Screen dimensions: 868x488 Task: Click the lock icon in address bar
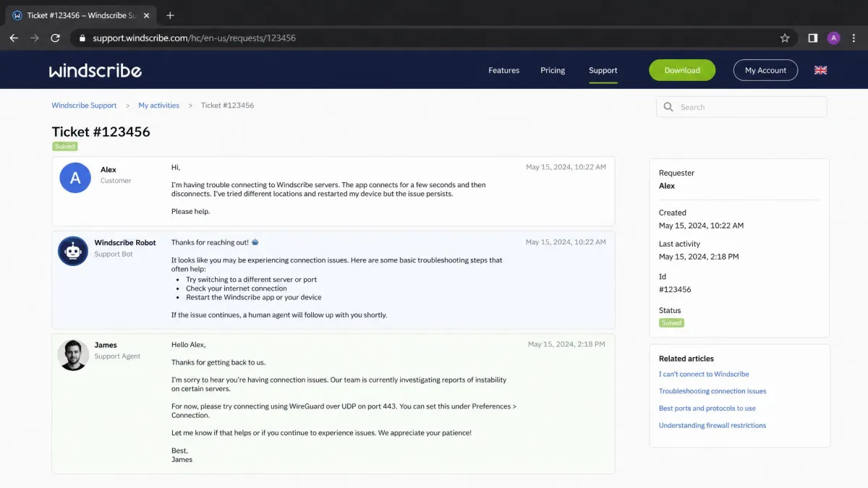pyautogui.click(x=82, y=38)
